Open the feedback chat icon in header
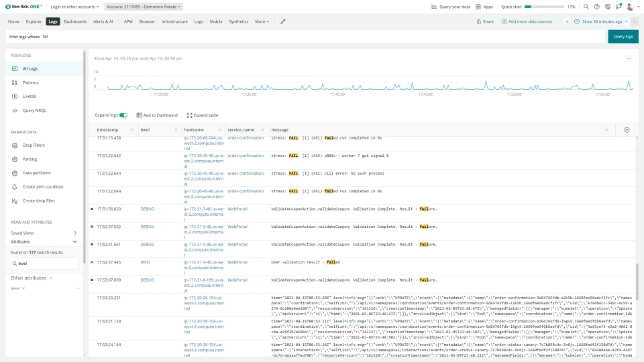Image resolution: width=644 pixels, height=362 pixels. point(608,7)
